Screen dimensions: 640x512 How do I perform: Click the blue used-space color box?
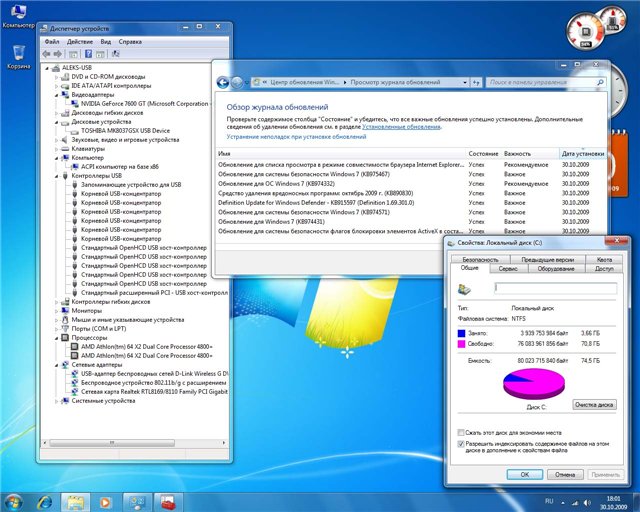point(462,333)
